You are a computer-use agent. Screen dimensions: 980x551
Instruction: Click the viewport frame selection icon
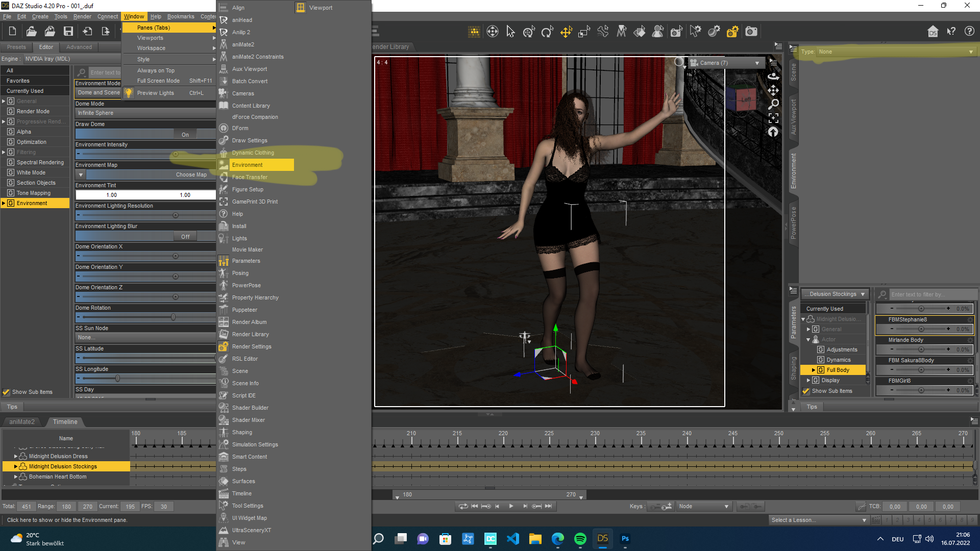click(x=773, y=118)
